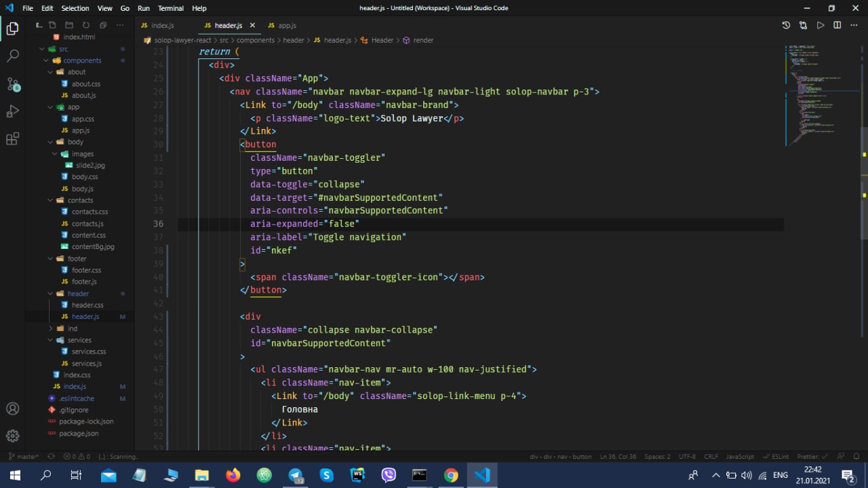Click the editor's vertical scrollbar

(864, 183)
